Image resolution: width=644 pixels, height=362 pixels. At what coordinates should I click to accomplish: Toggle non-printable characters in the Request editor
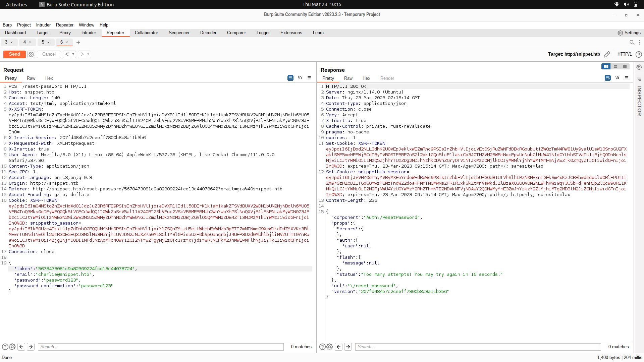(300, 78)
